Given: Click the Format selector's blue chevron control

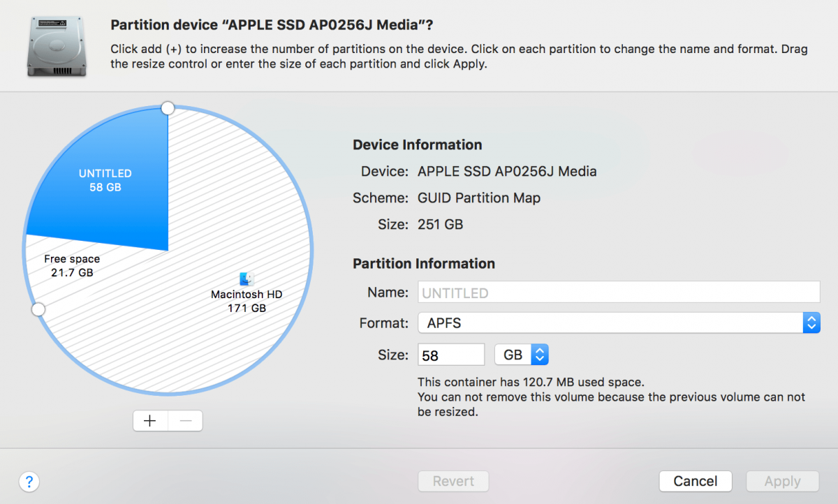Looking at the screenshot, I should 811,323.
